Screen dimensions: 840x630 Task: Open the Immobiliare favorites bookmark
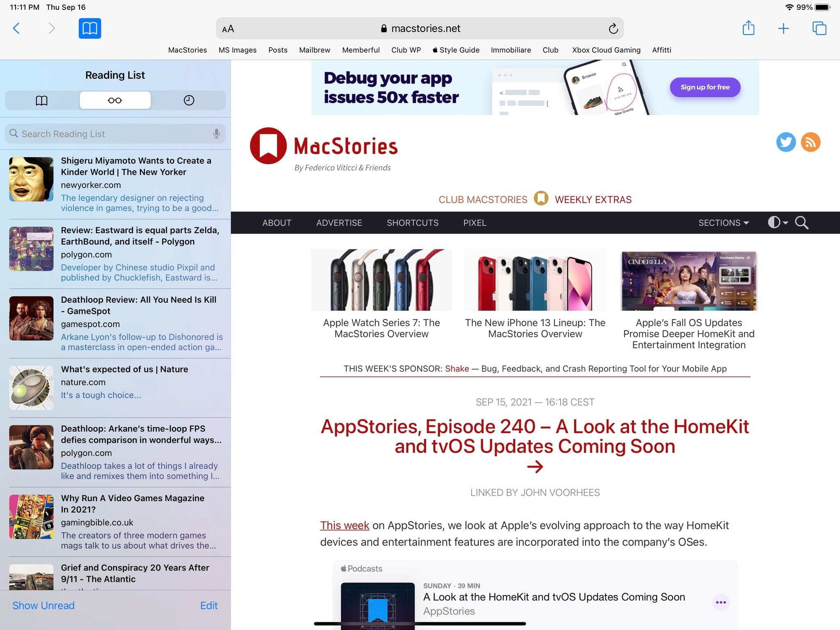click(x=511, y=50)
